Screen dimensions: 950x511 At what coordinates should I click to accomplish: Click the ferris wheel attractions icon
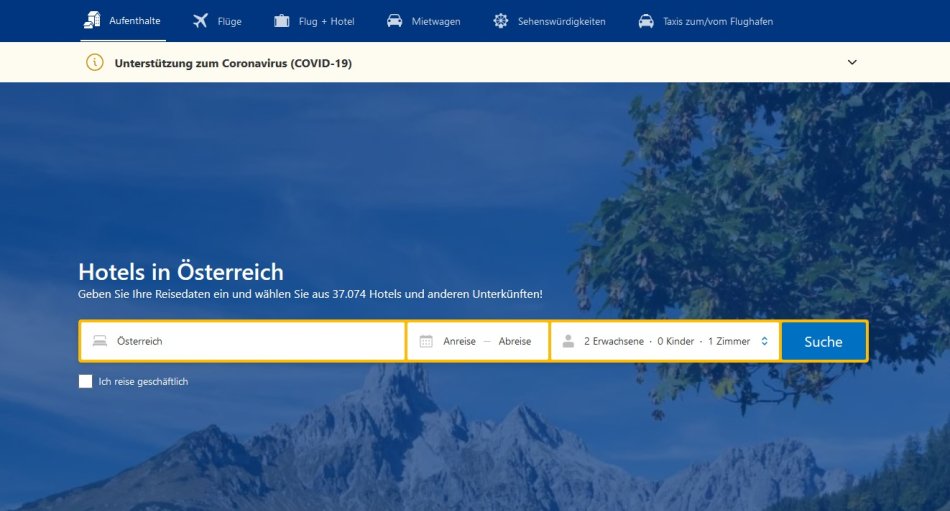coord(500,21)
